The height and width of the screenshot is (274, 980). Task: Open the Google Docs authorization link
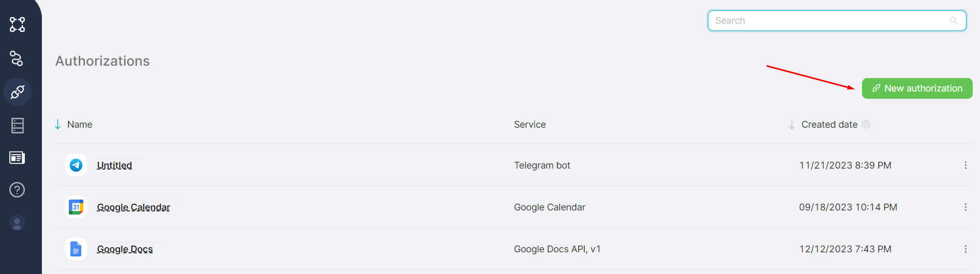[x=125, y=249]
